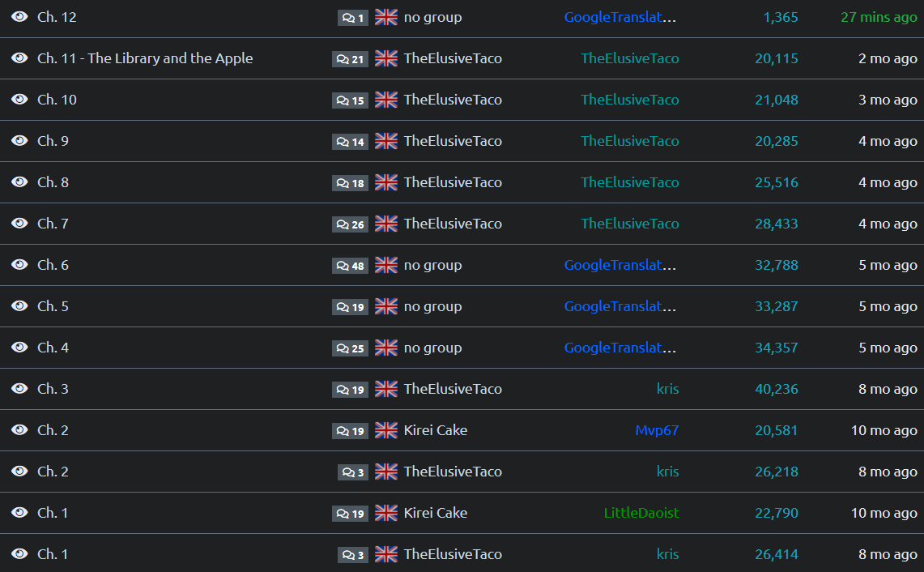Open the single comment on Ch. 12
Viewport: 924px width, 572px height.
point(353,18)
